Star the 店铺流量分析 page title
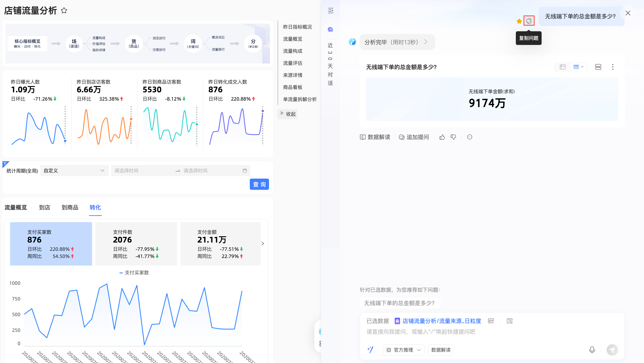644x363 pixels. pyautogui.click(x=64, y=11)
